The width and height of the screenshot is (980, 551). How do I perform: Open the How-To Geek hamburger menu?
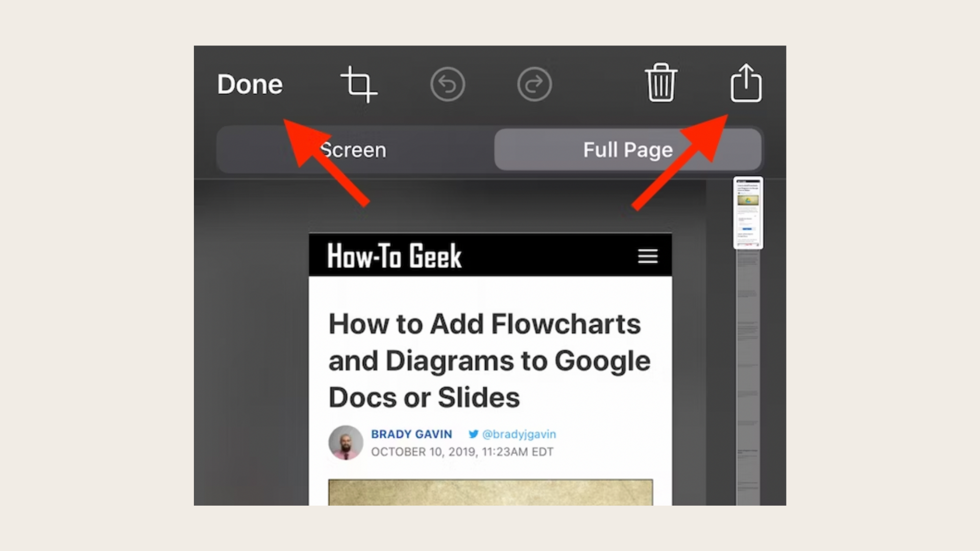point(648,256)
